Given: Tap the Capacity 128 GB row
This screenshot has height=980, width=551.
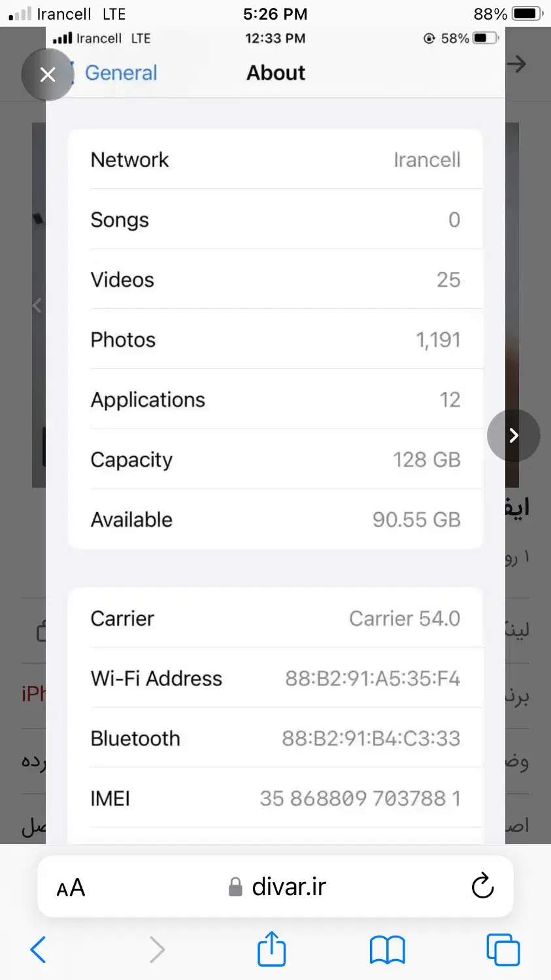Looking at the screenshot, I should [276, 459].
